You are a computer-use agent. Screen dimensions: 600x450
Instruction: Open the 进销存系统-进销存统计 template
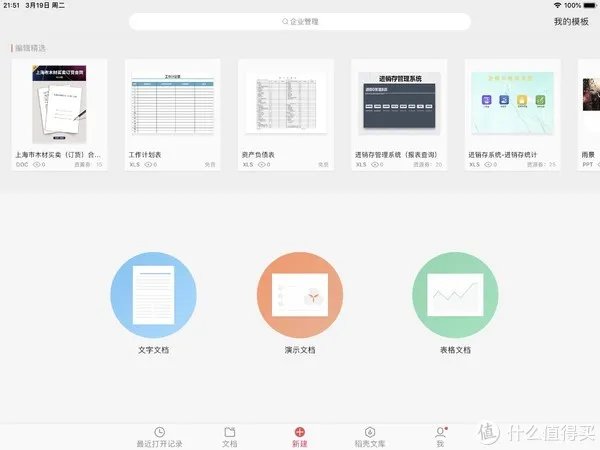[x=513, y=114]
